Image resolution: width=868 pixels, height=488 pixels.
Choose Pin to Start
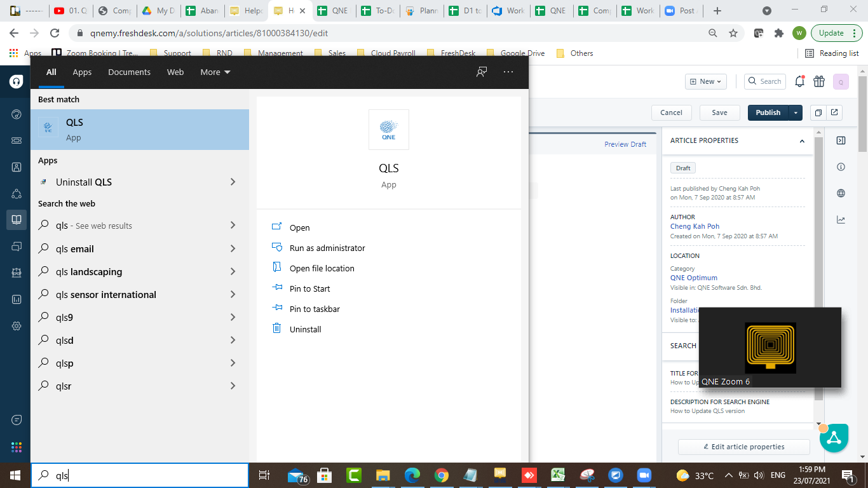[x=310, y=288]
